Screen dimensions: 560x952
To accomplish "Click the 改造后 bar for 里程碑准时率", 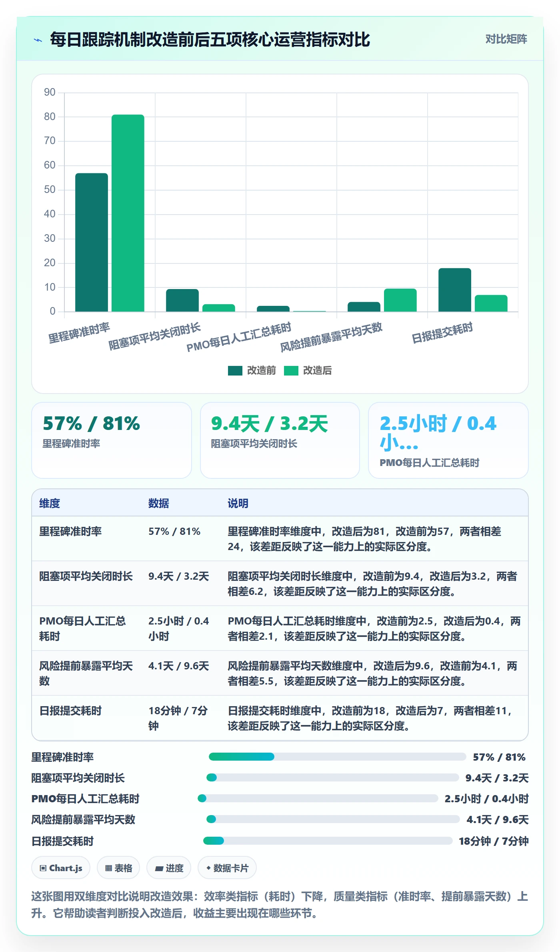I will 128,213.
